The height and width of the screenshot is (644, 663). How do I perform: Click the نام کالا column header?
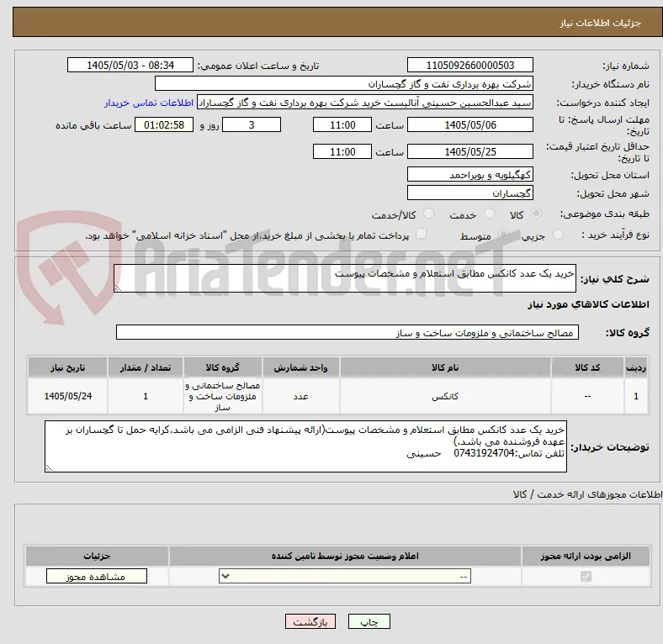445,367
